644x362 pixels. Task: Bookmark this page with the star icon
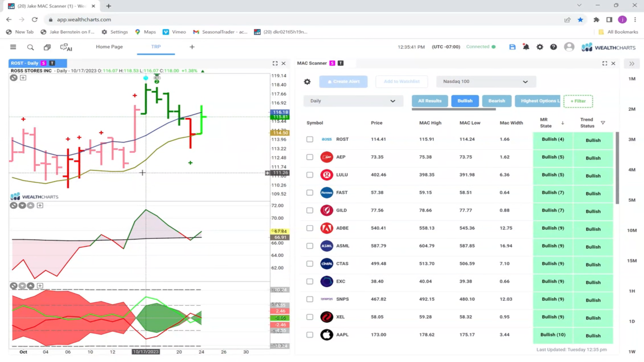pyautogui.click(x=580, y=20)
